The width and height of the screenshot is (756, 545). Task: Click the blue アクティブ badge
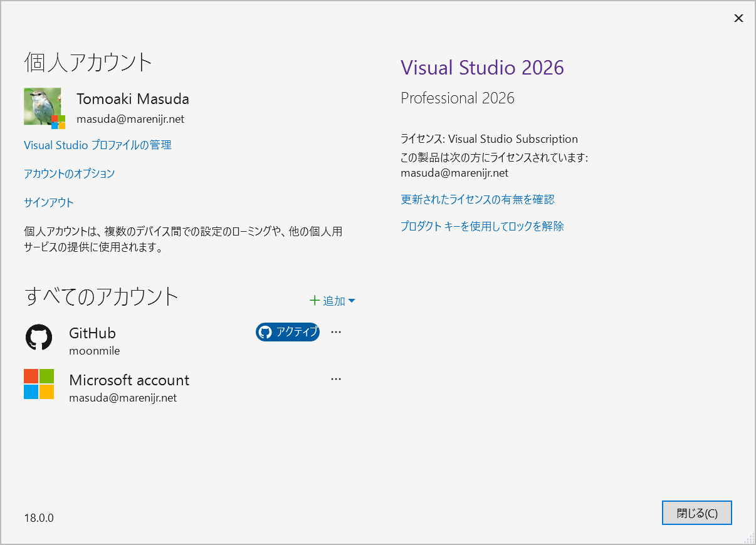pyautogui.click(x=288, y=332)
